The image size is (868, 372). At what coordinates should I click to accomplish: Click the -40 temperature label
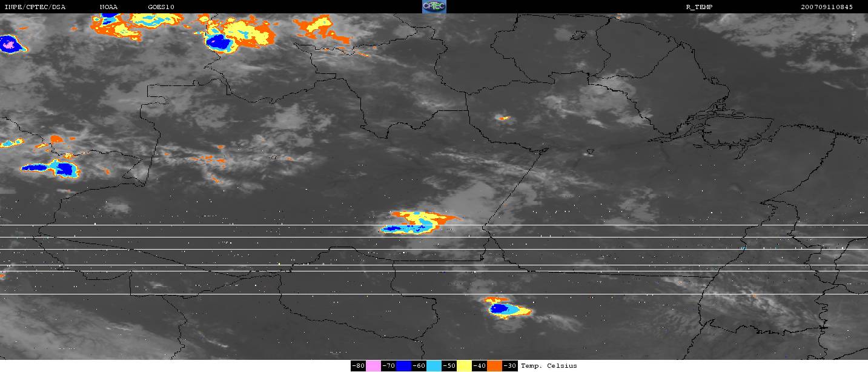pyautogui.click(x=480, y=366)
